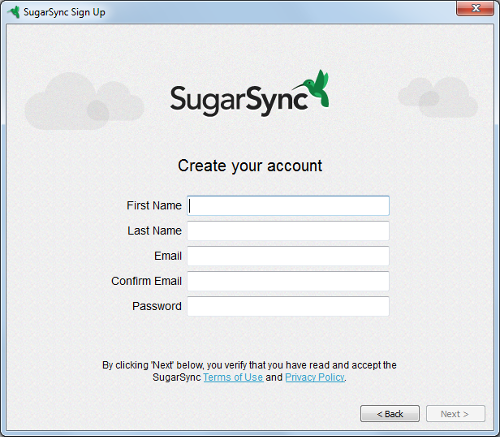Focus the Last Name text box
Image resolution: width=500 pixels, height=437 pixels.
(288, 231)
